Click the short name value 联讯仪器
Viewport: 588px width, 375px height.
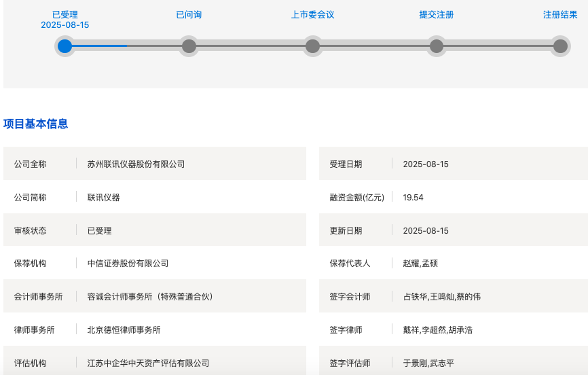point(103,198)
